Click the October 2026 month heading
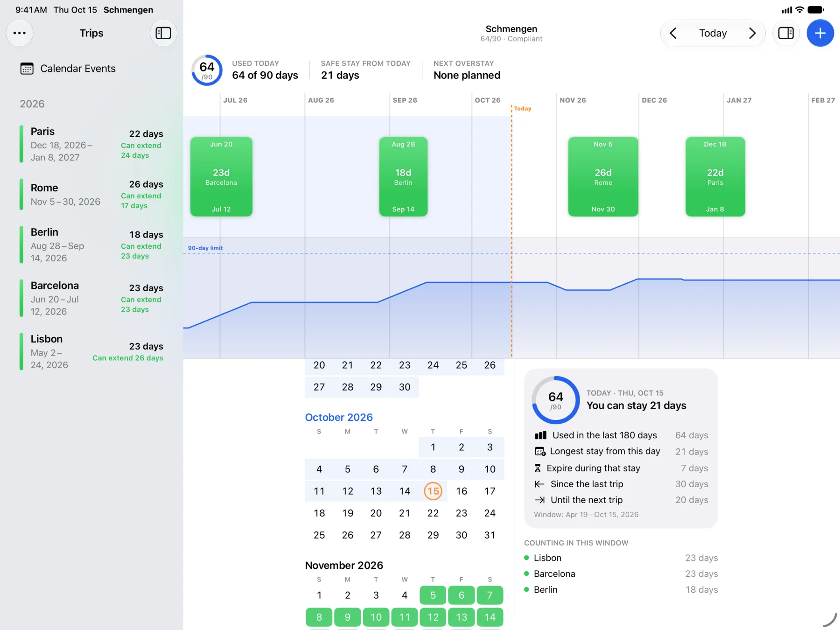The image size is (840, 630). [339, 417]
